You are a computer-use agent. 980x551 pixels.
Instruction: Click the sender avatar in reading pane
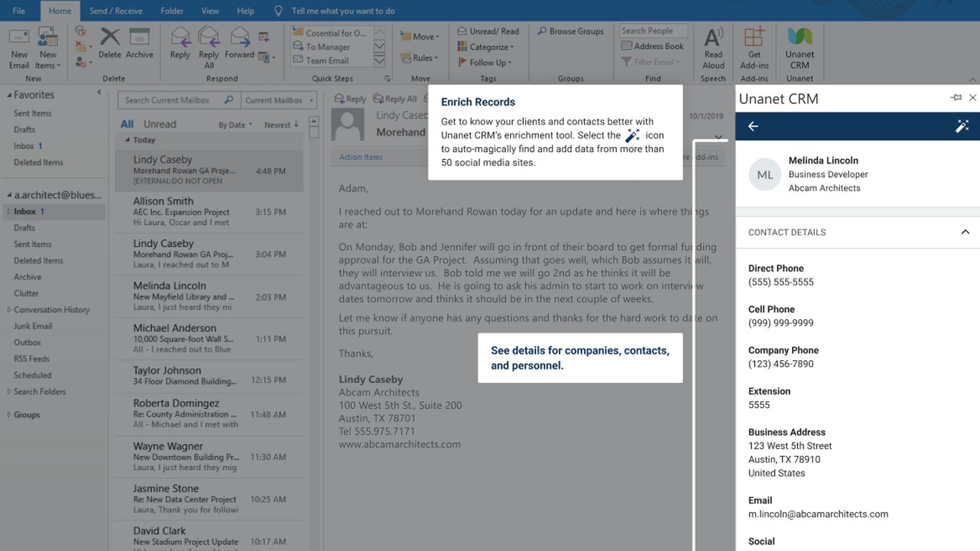click(348, 125)
